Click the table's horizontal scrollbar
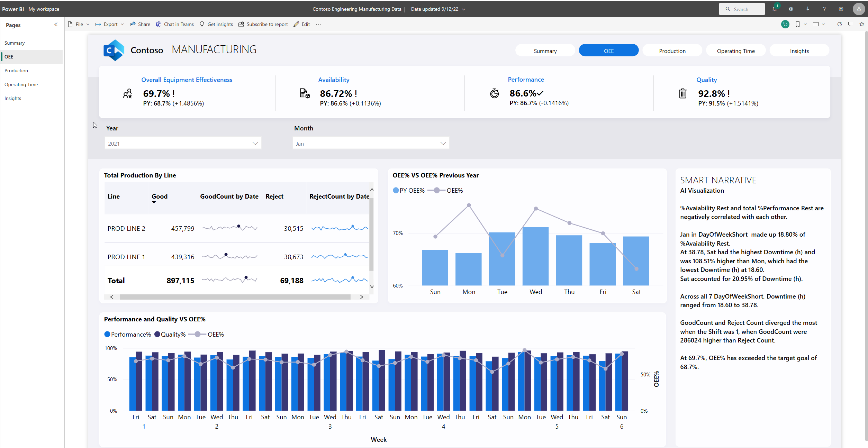 pos(235,297)
